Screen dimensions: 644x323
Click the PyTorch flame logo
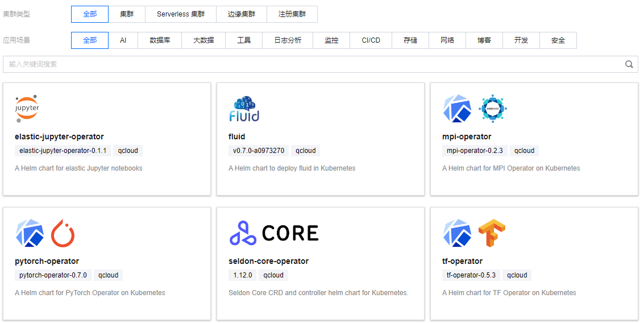63,233
